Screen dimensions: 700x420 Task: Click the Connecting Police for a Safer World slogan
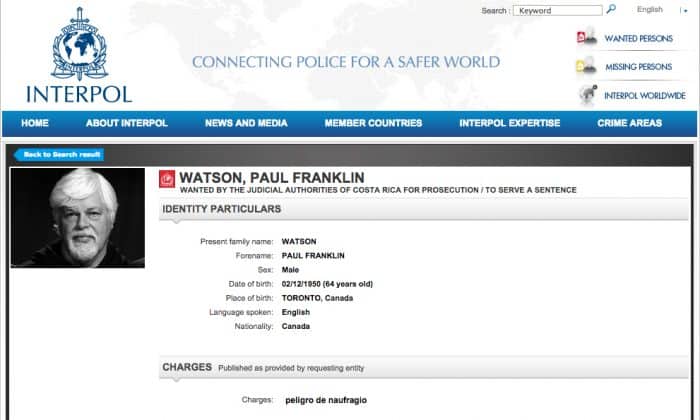(346, 62)
